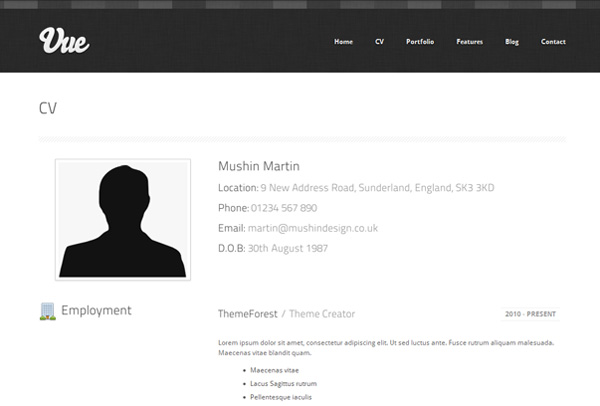Click the address 9 New Address Road text

click(x=377, y=188)
